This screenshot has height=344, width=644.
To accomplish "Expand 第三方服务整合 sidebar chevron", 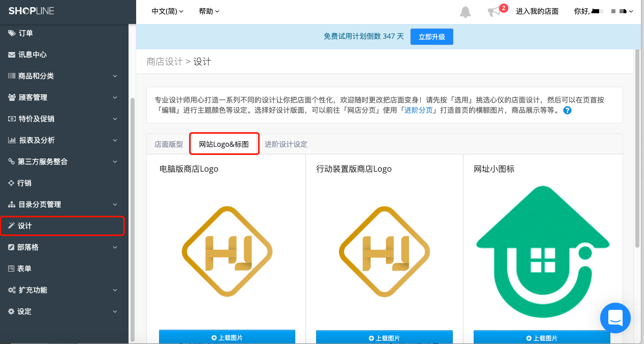I will click(115, 162).
